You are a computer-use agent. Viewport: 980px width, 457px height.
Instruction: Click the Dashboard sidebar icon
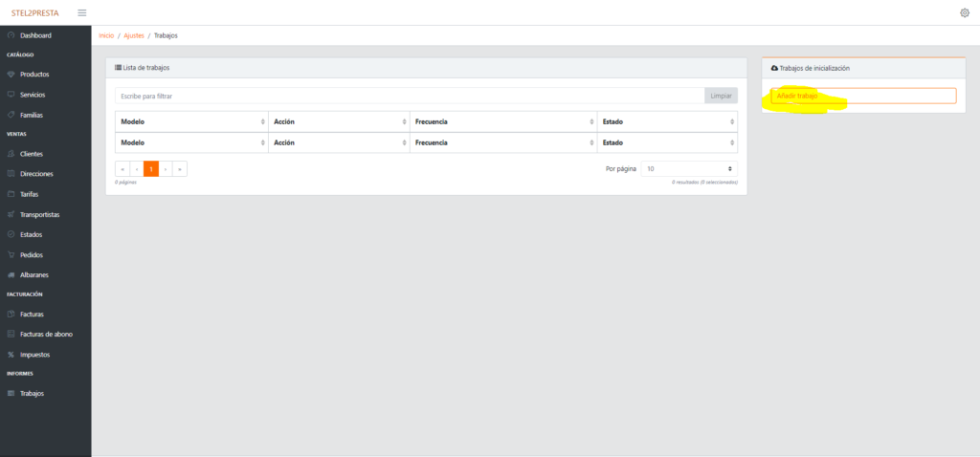[11, 35]
